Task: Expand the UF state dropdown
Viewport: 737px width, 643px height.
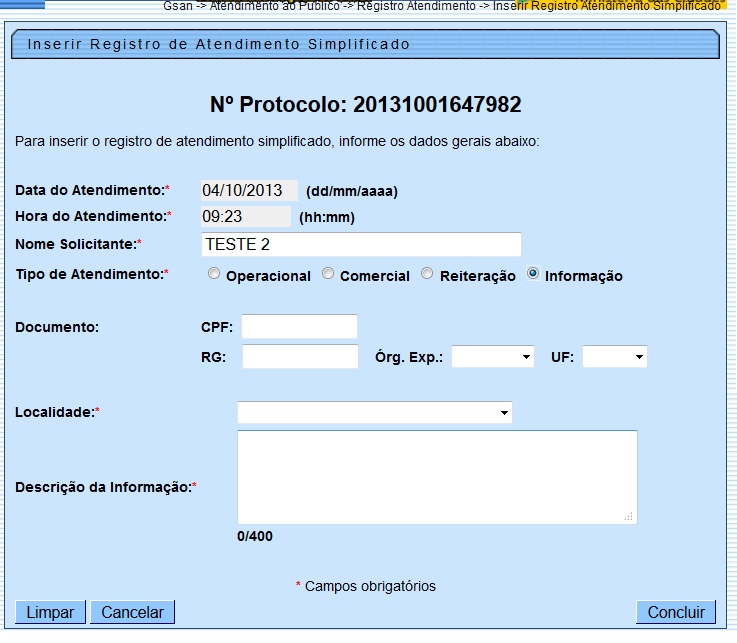Action: click(614, 357)
